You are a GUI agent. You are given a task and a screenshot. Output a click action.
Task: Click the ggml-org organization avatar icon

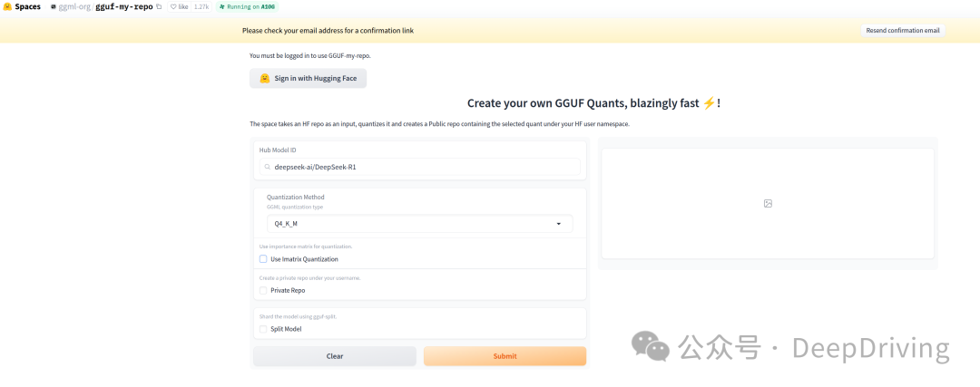[54, 6]
